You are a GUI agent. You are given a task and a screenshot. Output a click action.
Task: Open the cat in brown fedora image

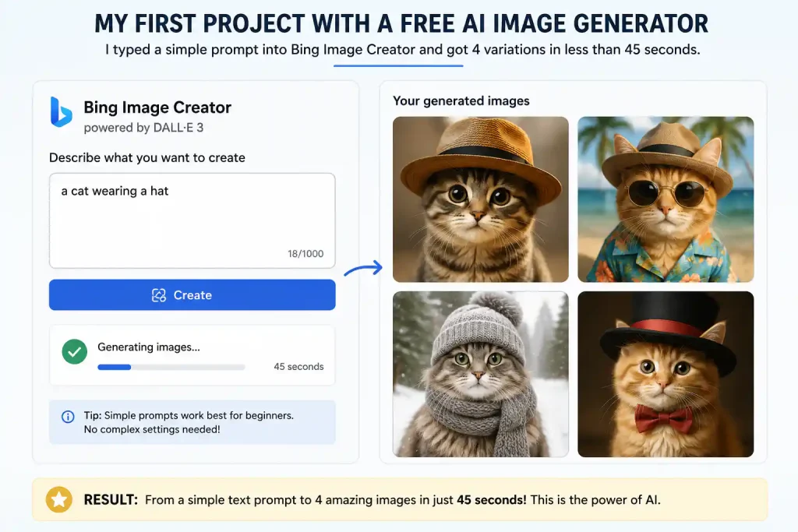coord(480,199)
